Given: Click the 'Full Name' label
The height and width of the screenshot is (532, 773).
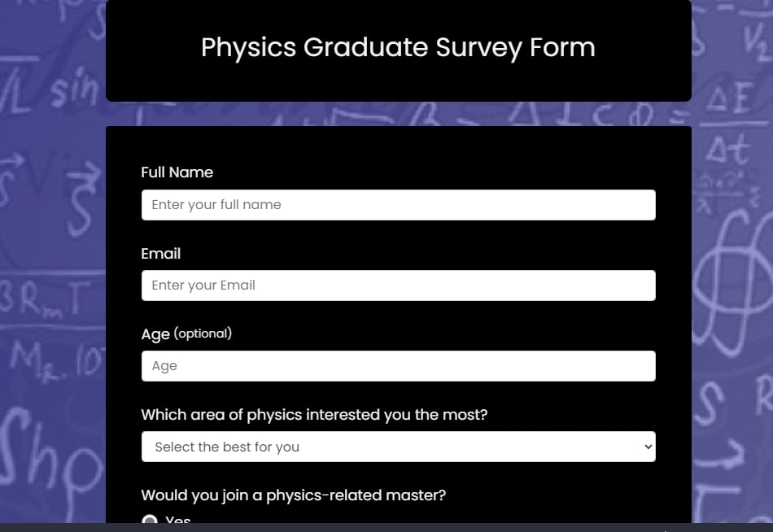Looking at the screenshot, I should click(x=177, y=172).
